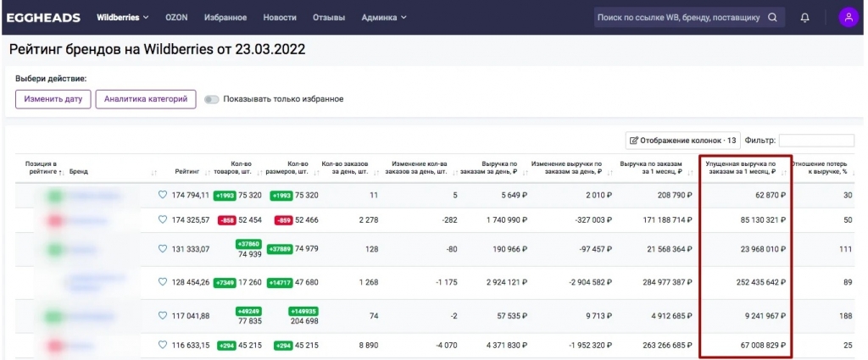
Task: Click the search magnifier icon
Action: click(772, 17)
